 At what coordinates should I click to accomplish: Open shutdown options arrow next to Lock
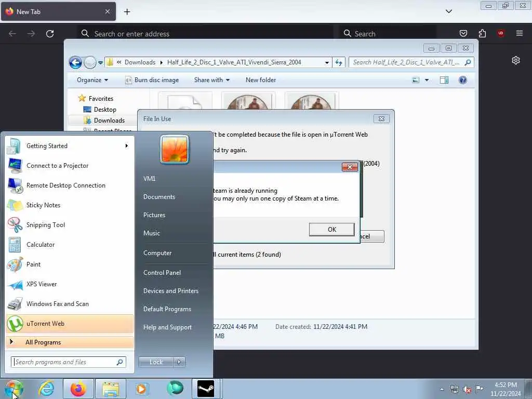point(179,362)
